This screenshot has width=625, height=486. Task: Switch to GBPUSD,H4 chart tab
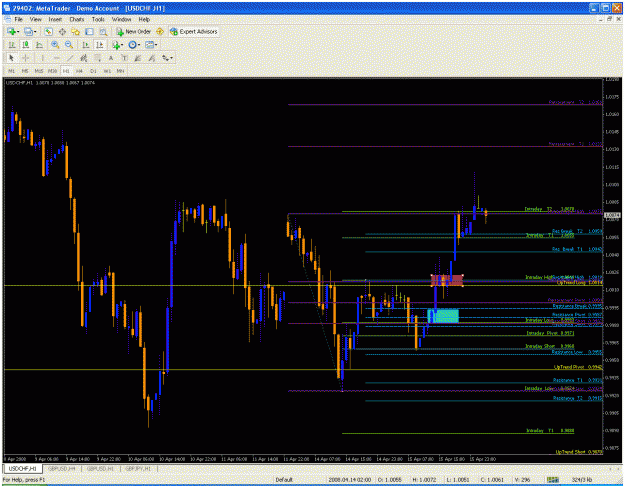62,468
